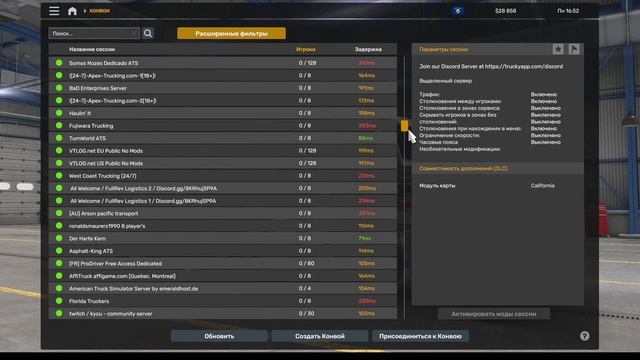Sort by Задержка column header

pos(368,49)
